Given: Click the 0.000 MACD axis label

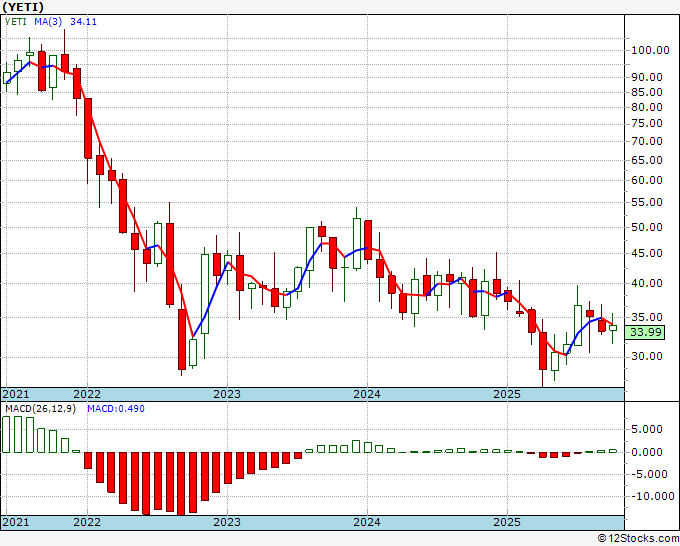Looking at the screenshot, I should pos(647,452).
